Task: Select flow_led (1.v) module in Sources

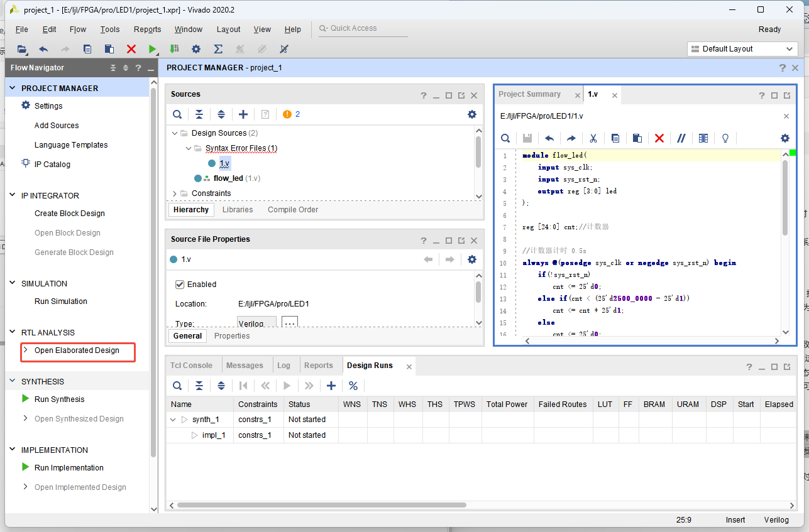Action: point(236,178)
